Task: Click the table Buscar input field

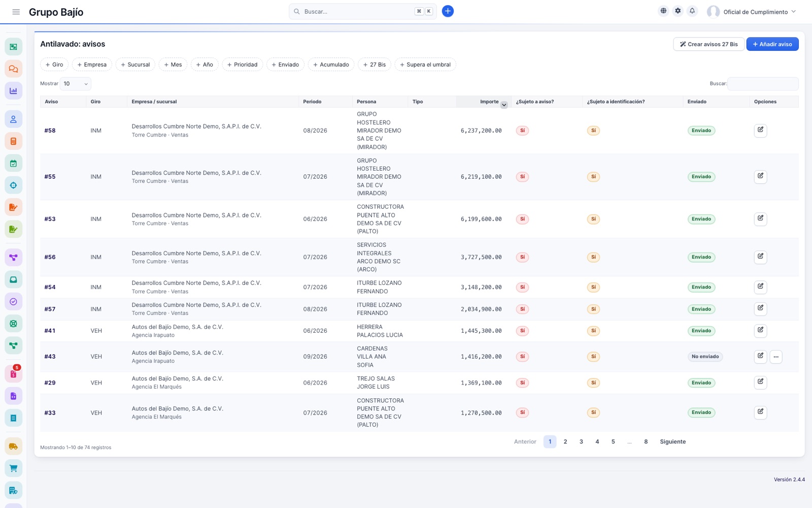Action: 763,84
